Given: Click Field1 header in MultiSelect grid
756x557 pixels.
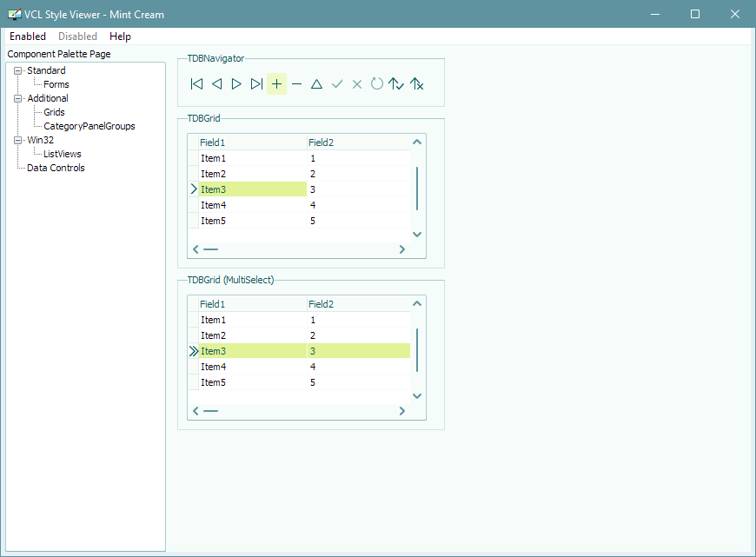Looking at the screenshot, I should point(253,304).
